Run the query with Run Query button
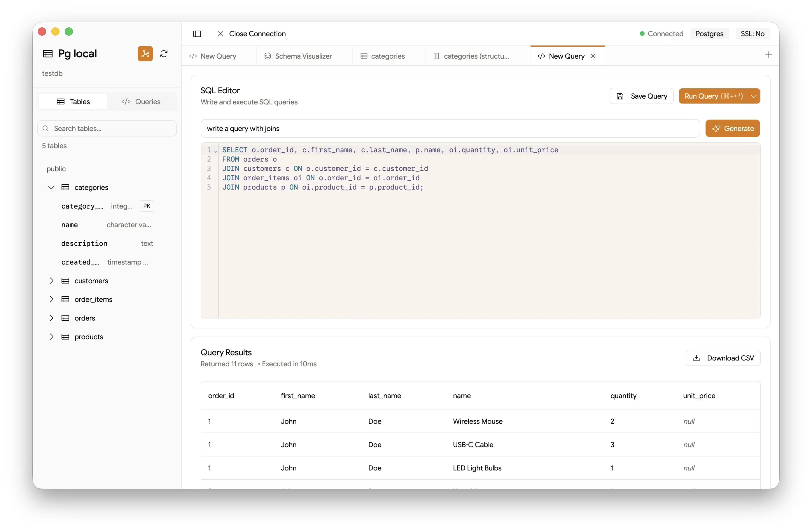Viewport: 812px width, 532px height. click(x=712, y=96)
